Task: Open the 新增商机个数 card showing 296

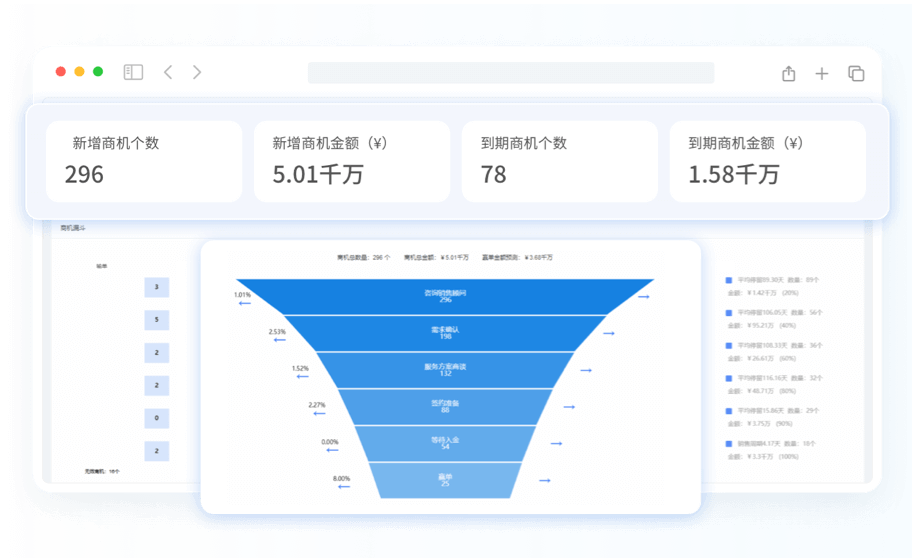Action: click(145, 161)
